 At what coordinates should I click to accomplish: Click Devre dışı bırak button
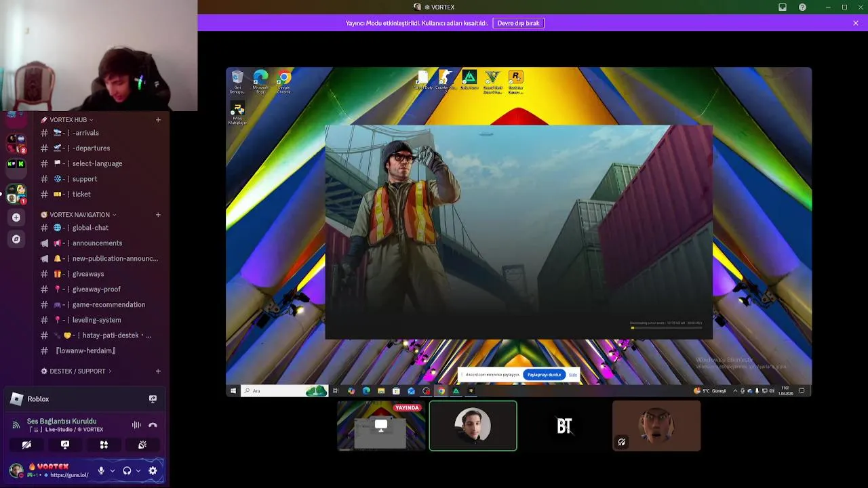point(518,23)
